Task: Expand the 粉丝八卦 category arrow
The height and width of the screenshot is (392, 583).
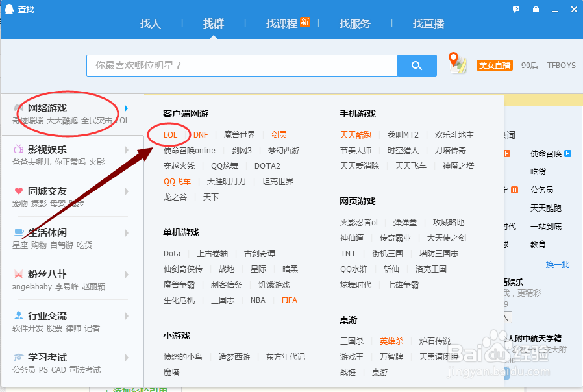Action: [x=127, y=275]
